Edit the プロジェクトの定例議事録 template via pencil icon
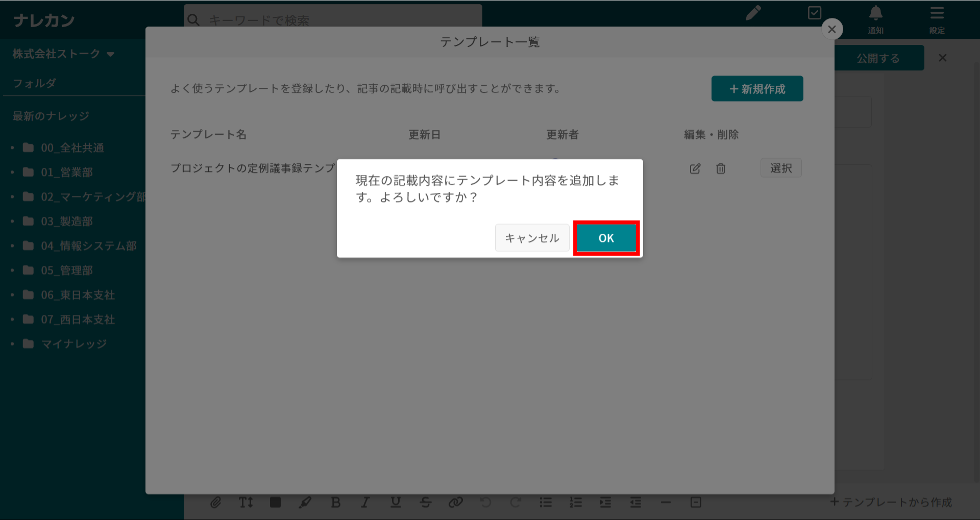980x520 pixels. click(695, 168)
